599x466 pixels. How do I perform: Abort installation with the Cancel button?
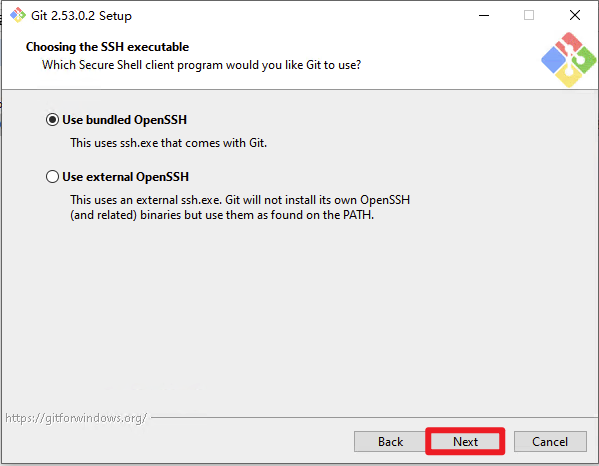pyautogui.click(x=550, y=442)
